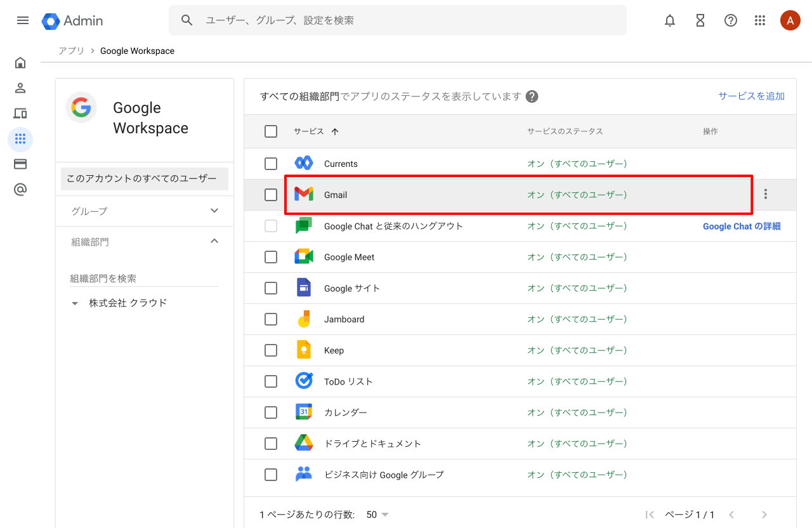Click the Drive triangle icon
The image size is (812, 528).
pos(304,443)
